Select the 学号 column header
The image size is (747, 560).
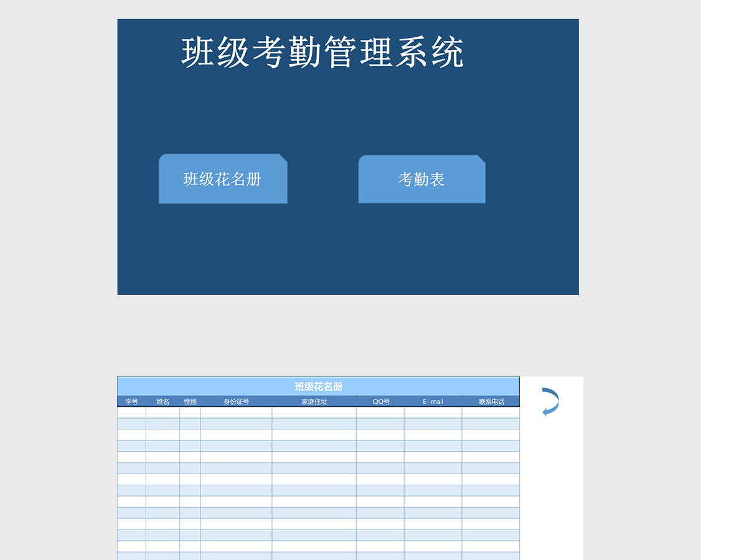click(131, 401)
